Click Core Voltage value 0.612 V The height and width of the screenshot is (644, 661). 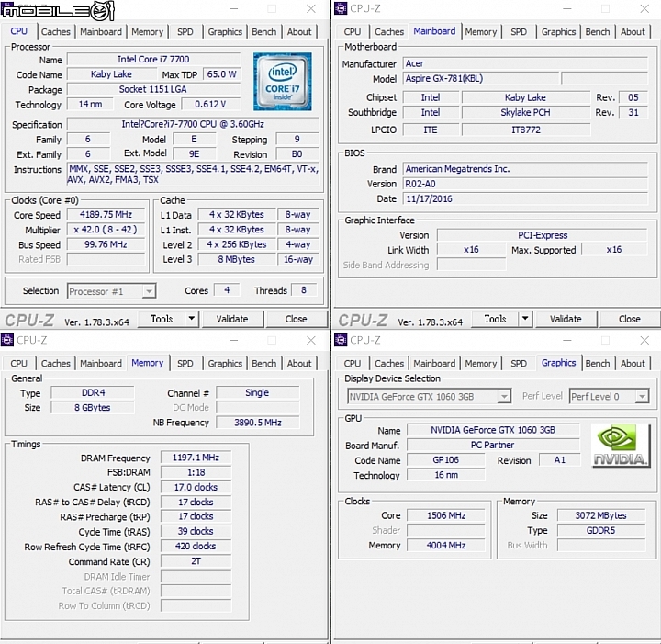[210, 104]
